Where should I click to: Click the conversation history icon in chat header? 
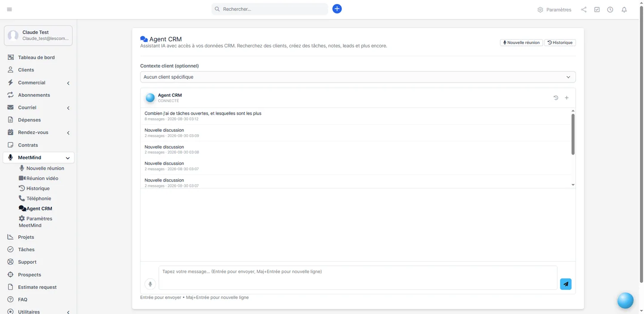[x=556, y=98]
